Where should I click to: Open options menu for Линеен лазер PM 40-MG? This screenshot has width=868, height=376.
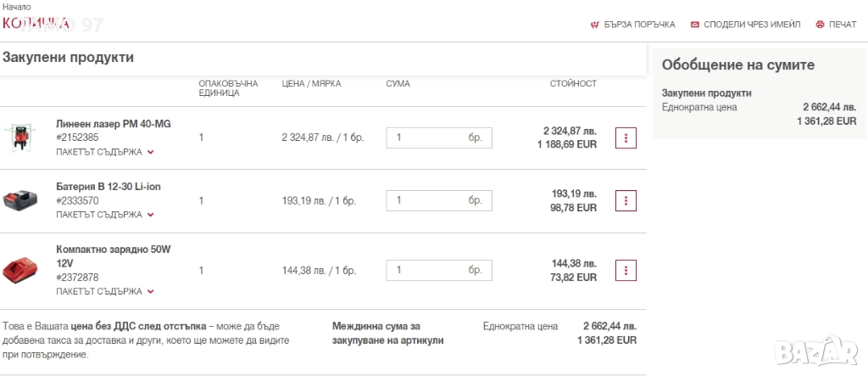[x=626, y=137]
